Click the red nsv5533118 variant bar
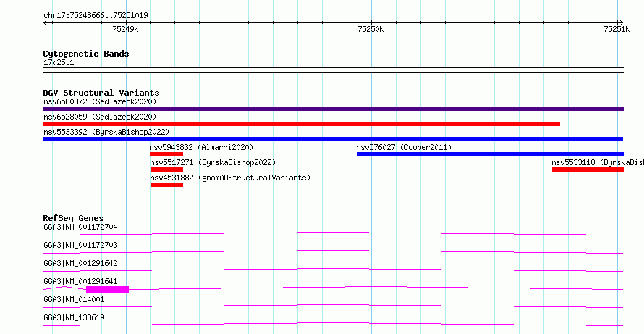644x334 pixels. coord(588,170)
